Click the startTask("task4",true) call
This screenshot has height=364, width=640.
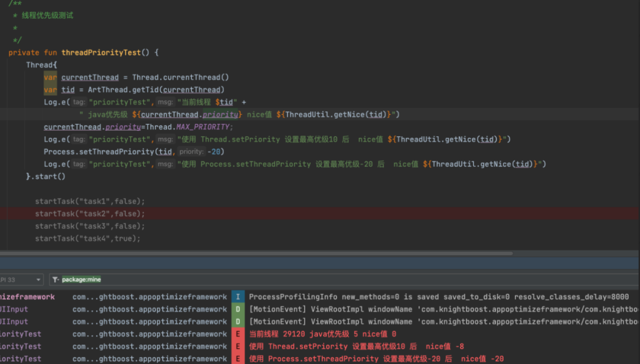[x=87, y=239]
